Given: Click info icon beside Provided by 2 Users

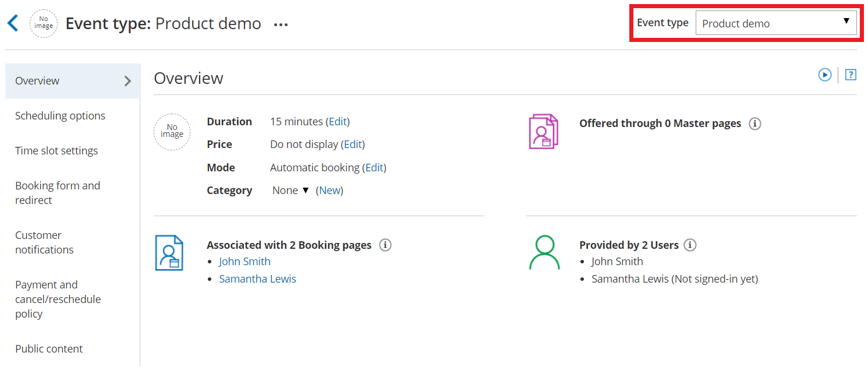Looking at the screenshot, I should tap(690, 245).
